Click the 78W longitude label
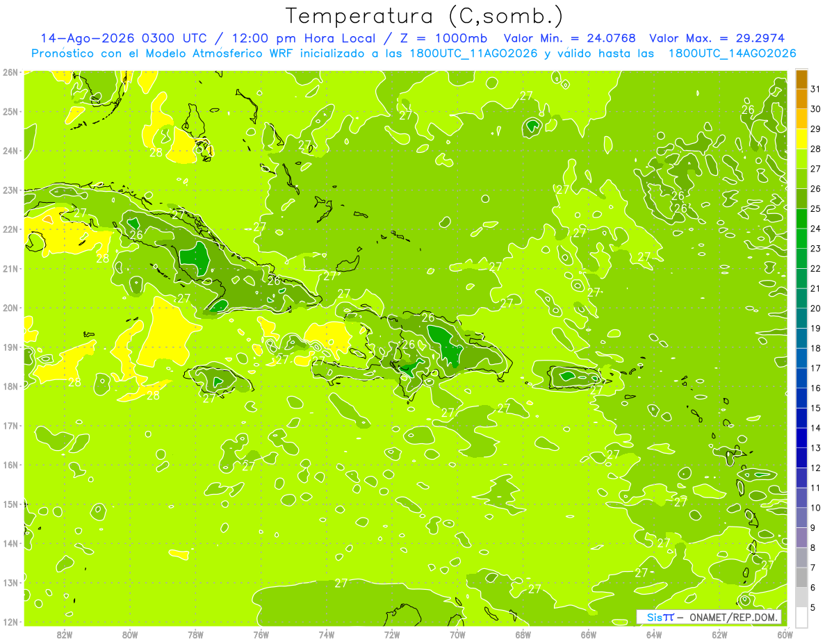This screenshot has width=834, height=644. 195,634
